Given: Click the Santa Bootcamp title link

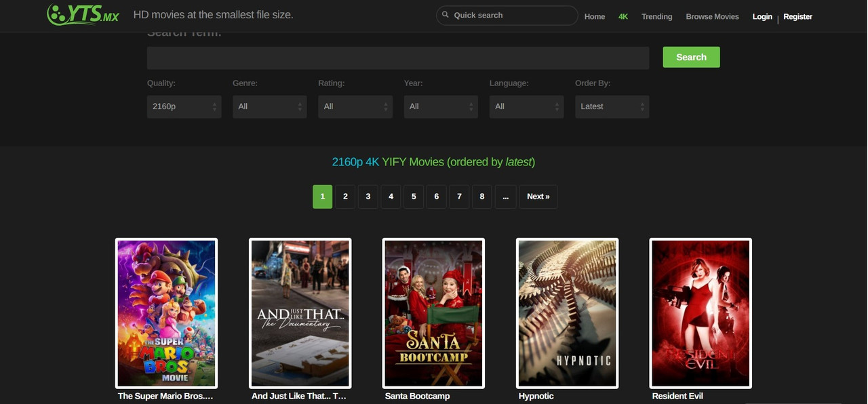Looking at the screenshot, I should [x=418, y=396].
